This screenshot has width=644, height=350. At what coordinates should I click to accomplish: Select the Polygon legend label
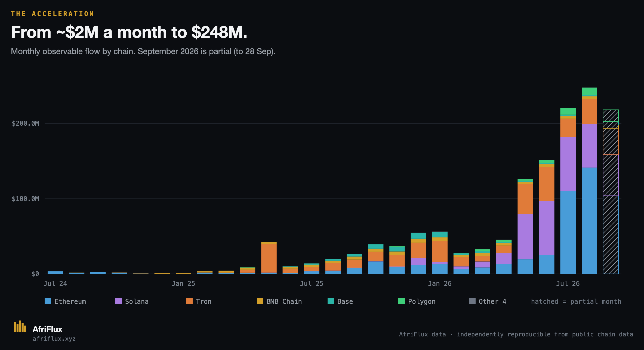point(422,301)
